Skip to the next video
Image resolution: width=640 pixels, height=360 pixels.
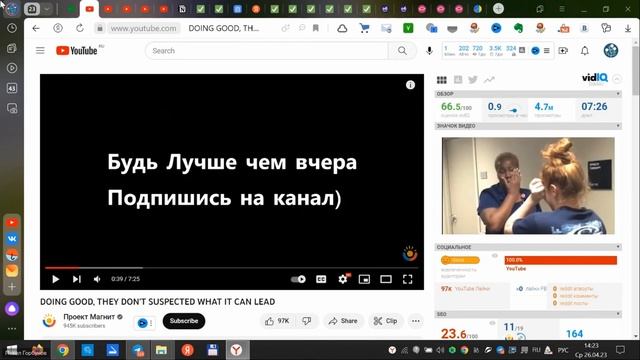tap(76, 279)
